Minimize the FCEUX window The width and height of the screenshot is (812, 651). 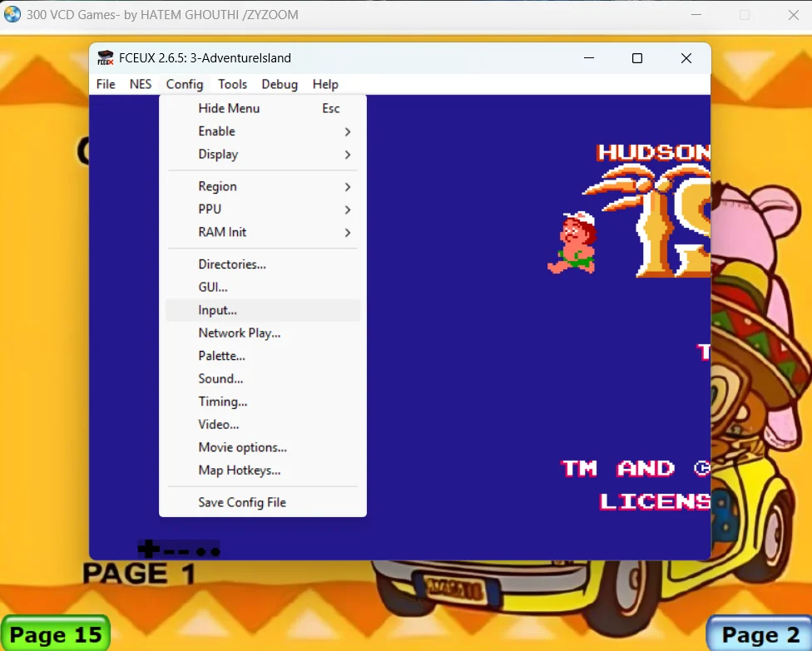click(x=589, y=58)
